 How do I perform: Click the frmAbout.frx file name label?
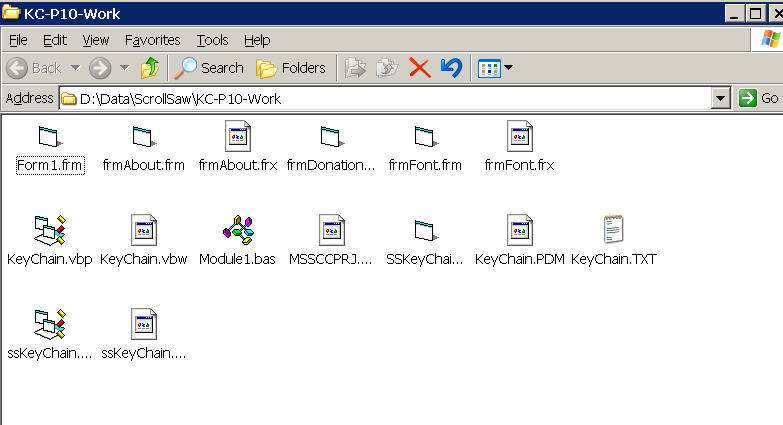pyautogui.click(x=238, y=165)
